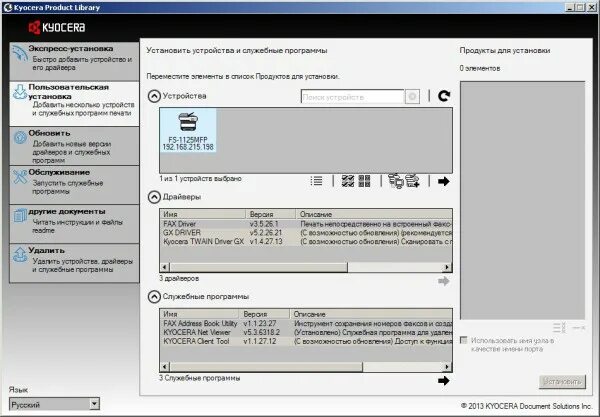Open network device discovery settings icon
600x417 pixels.
(396, 181)
